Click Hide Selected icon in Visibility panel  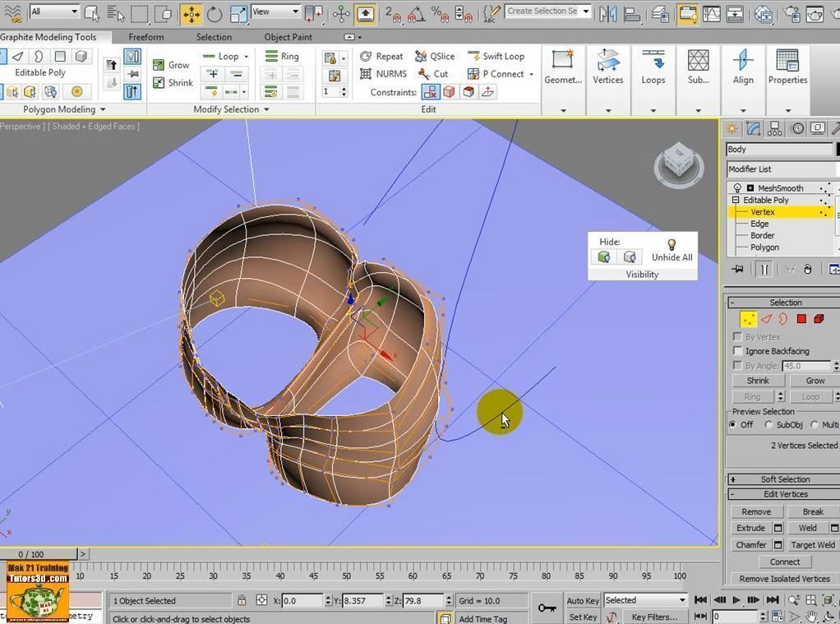pyautogui.click(x=604, y=257)
